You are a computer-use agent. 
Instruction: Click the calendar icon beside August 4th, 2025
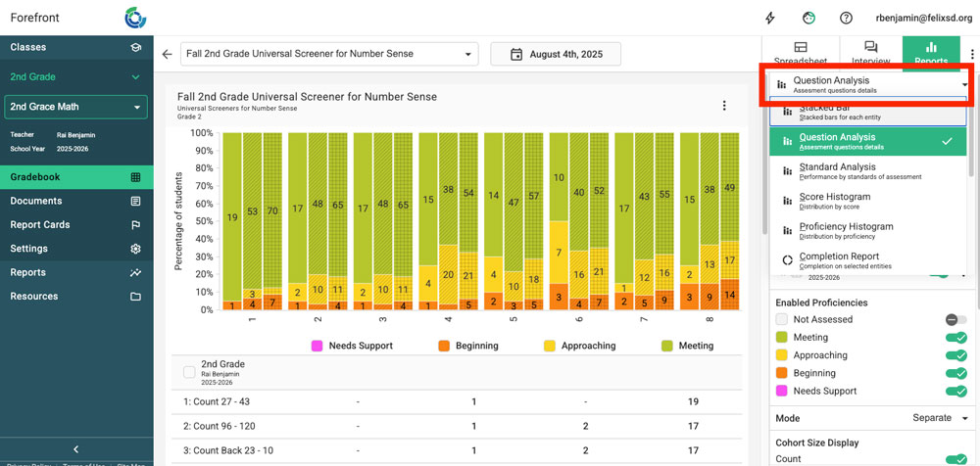pyautogui.click(x=516, y=55)
